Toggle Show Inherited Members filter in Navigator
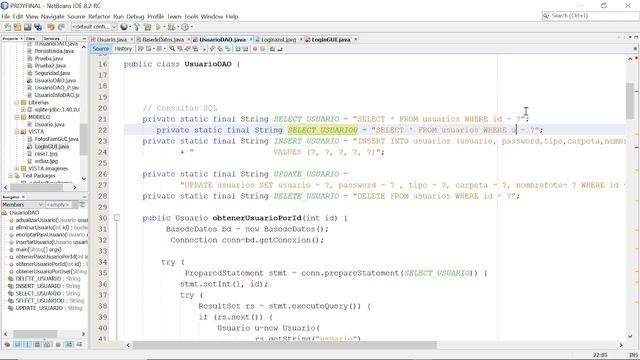Screen dimensions: 640x360 click(7, 345)
